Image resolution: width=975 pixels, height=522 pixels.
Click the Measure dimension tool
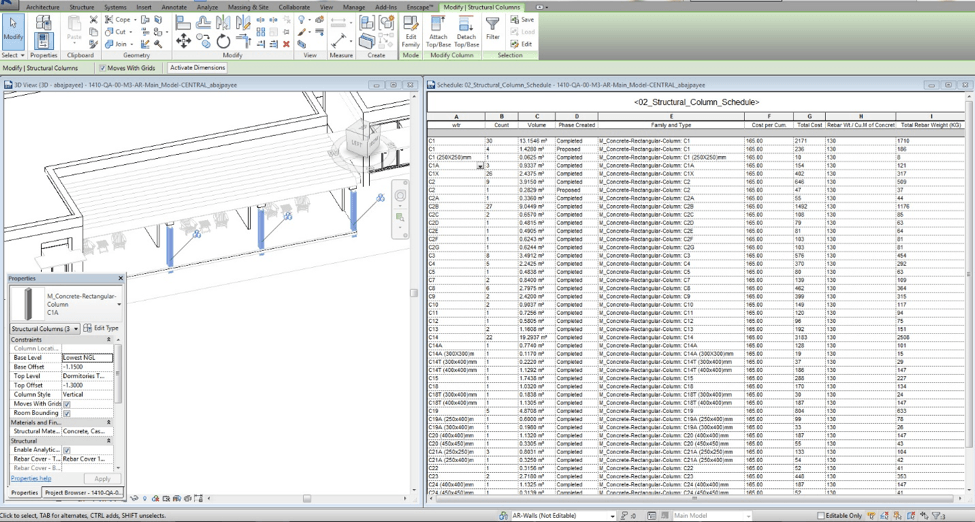338,42
